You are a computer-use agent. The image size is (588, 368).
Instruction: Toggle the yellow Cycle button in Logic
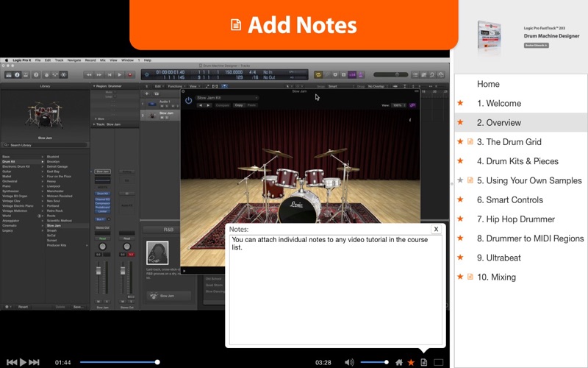tap(318, 75)
